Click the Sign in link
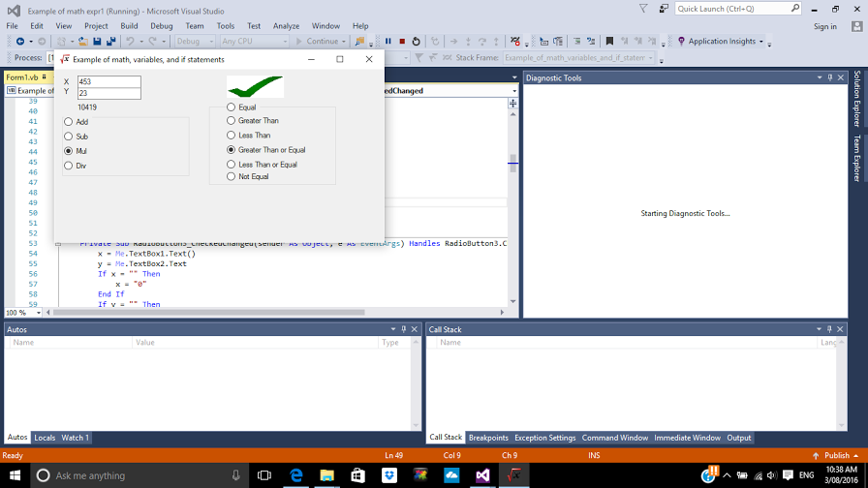Viewport: 868px width, 488px height. [824, 26]
